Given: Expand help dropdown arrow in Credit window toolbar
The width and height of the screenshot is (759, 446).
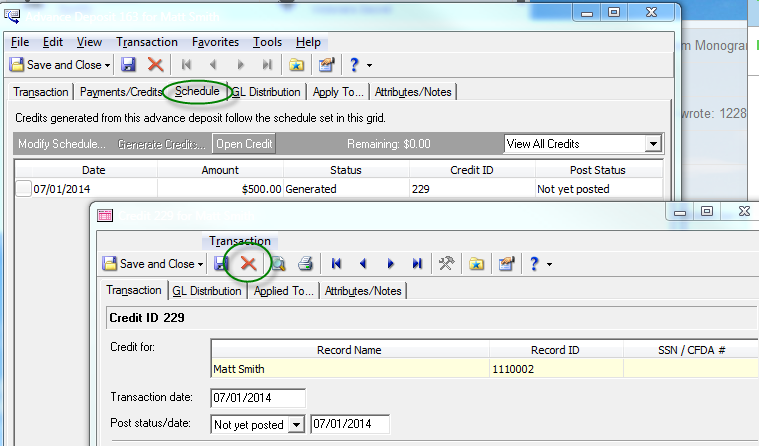Looking at the screenshot, I should coord(549,264).
